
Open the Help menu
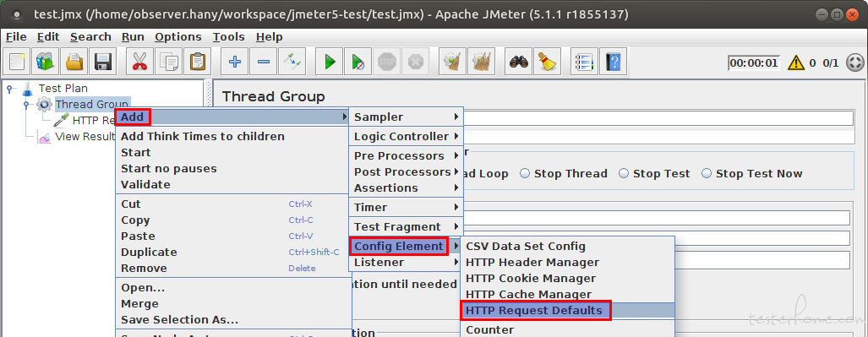click(x=269, y=37)
